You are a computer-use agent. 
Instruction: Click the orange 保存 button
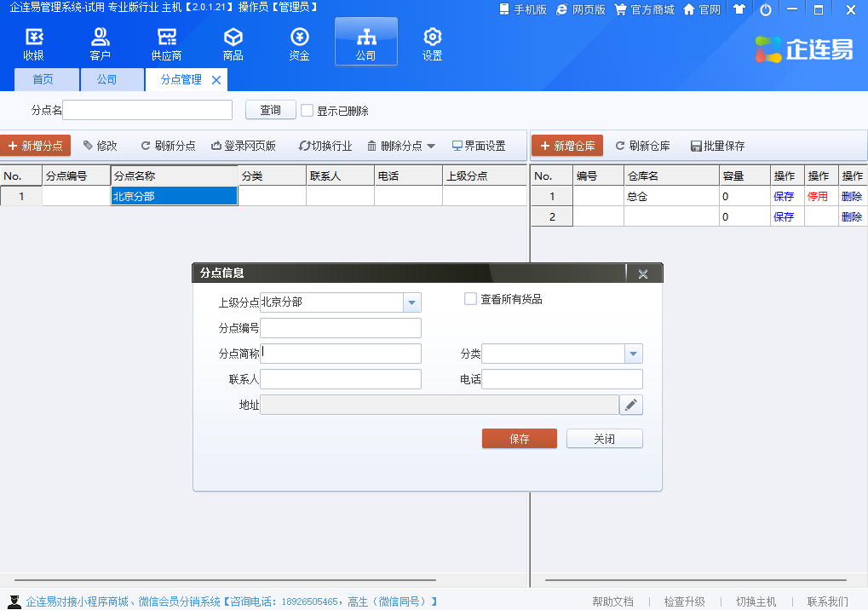pyautogui.click(x=519, y=439)
